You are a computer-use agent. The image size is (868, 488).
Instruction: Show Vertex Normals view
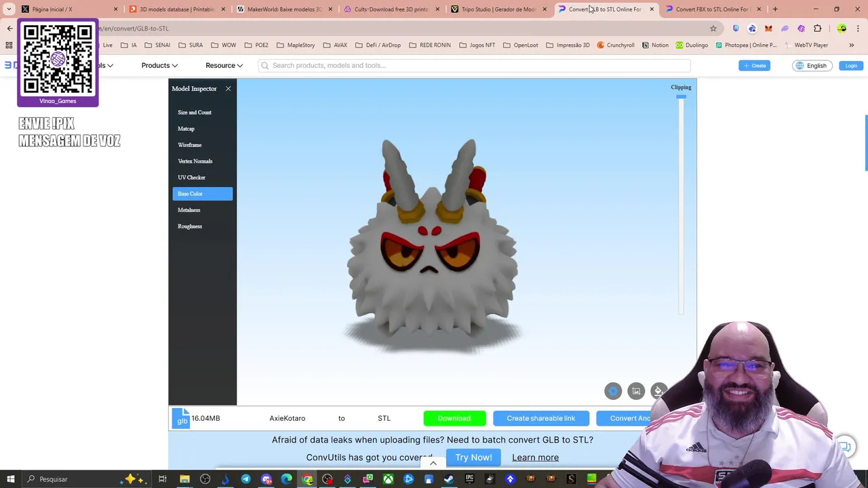[202, 161]
